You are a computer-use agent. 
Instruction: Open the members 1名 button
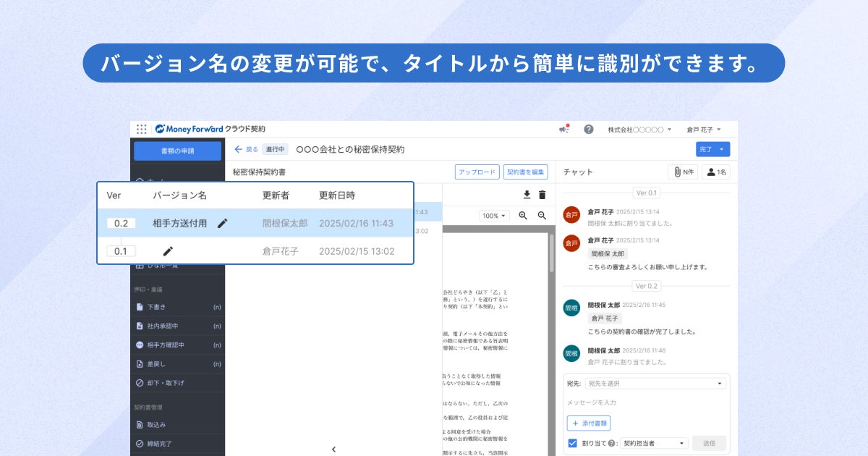[718, 172]
